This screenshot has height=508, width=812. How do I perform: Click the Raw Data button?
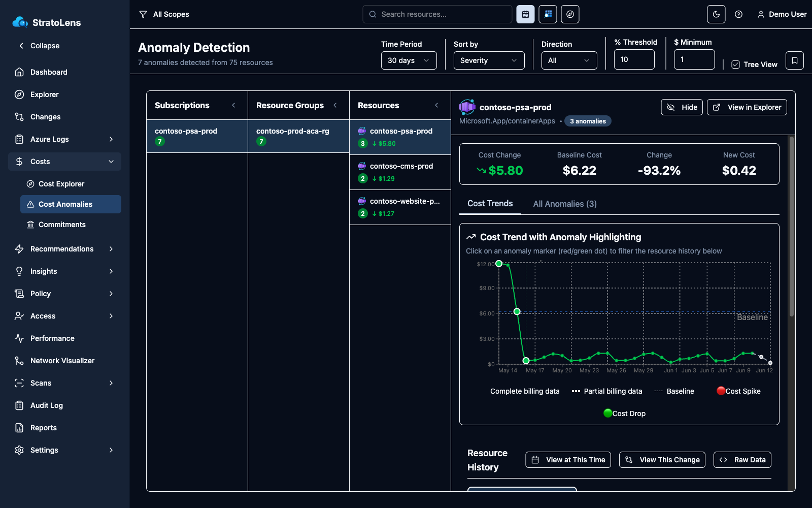coord(742,460)
